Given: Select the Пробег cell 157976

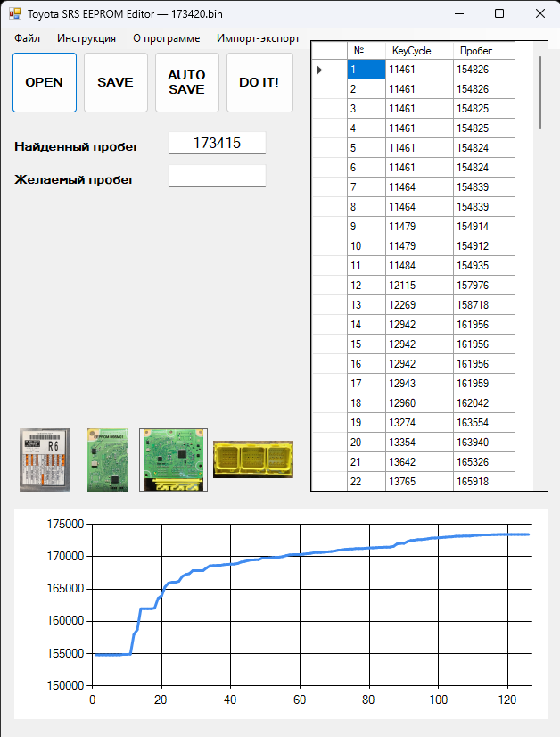Looking at the screenshot, I should (x=484, y=286).
